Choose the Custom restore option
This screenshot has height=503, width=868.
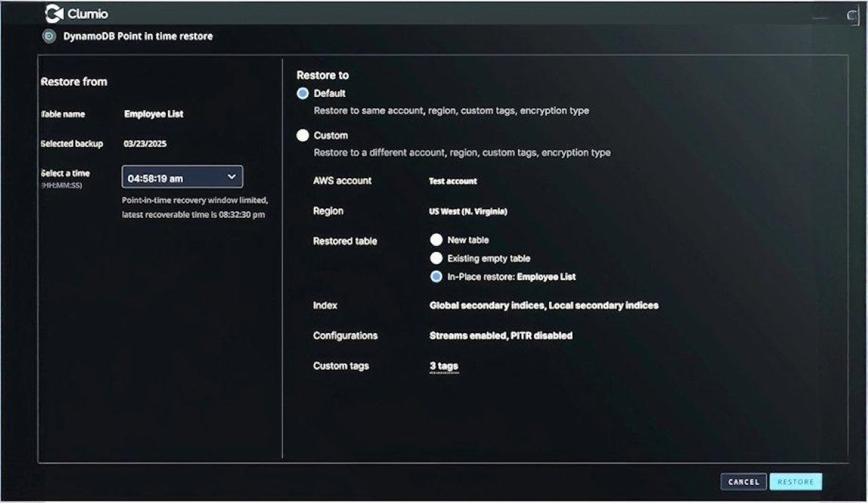302,135
